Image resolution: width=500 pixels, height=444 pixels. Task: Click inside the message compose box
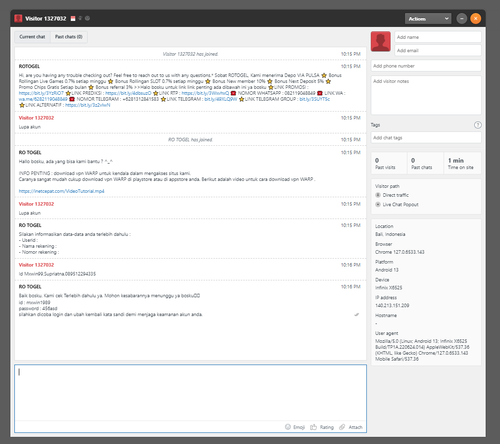(x=190, y=393)
